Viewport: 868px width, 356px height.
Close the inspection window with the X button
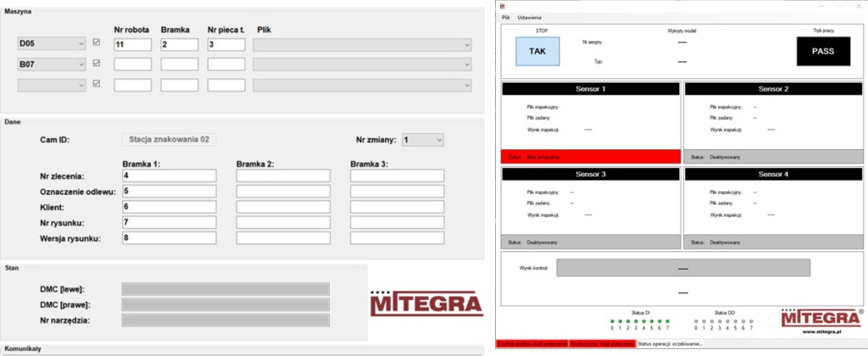tap(859, 6)
